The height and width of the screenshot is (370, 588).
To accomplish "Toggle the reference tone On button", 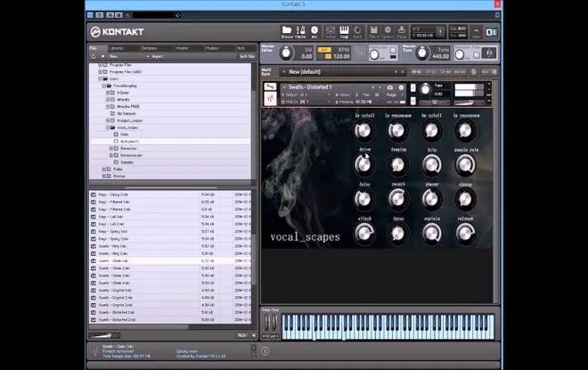I will tap(477, 55).
